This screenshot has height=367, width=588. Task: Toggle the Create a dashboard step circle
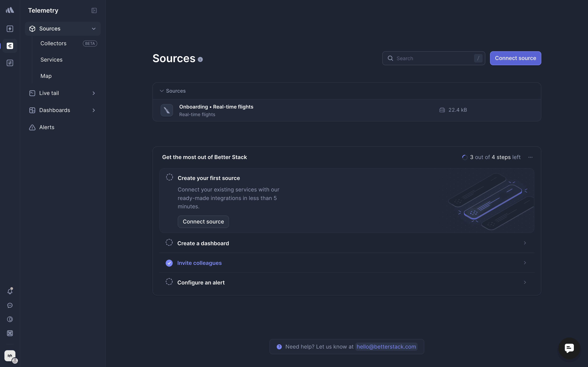click(169, 243)
